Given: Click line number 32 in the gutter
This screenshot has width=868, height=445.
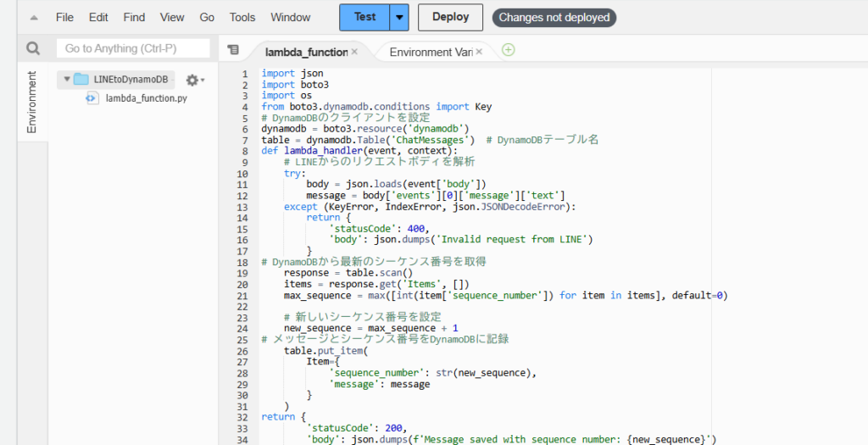Looking at the screenshot, I should tap(242, 416).
